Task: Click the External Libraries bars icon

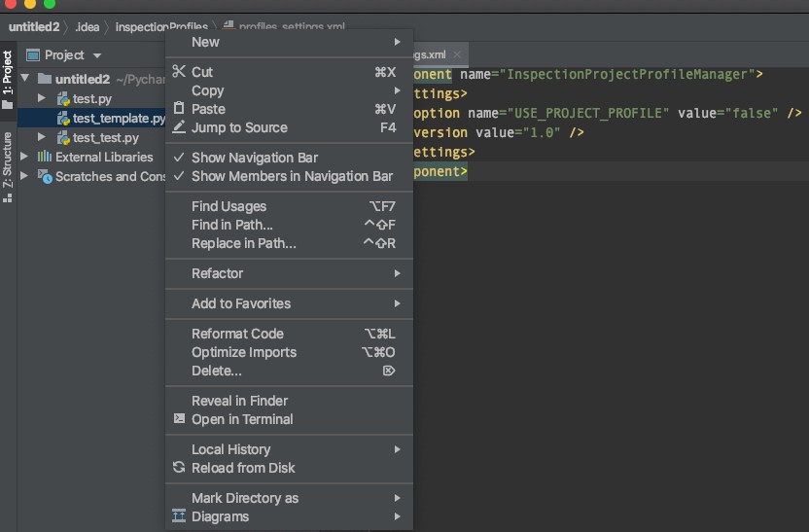Action: 45,157
